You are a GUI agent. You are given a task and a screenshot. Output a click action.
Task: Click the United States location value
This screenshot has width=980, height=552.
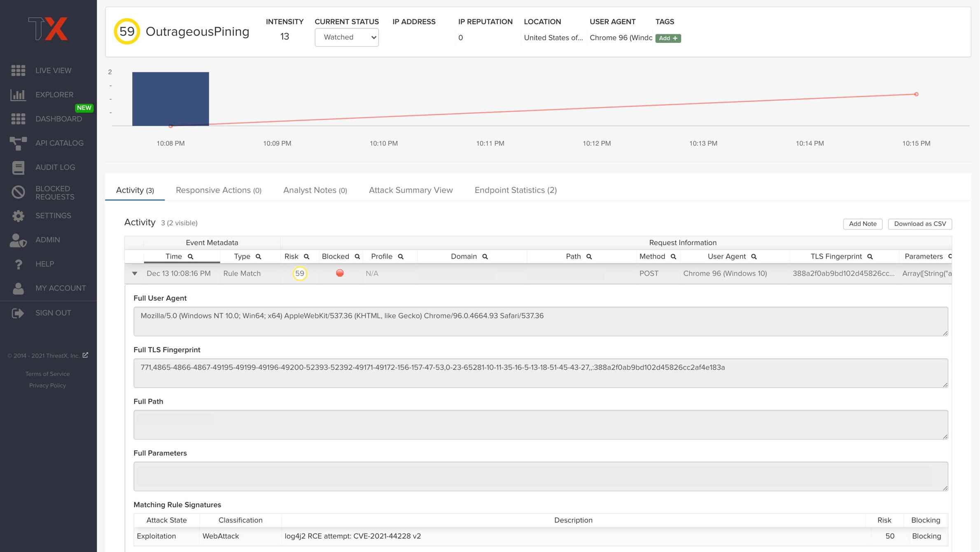coord(553,37)
